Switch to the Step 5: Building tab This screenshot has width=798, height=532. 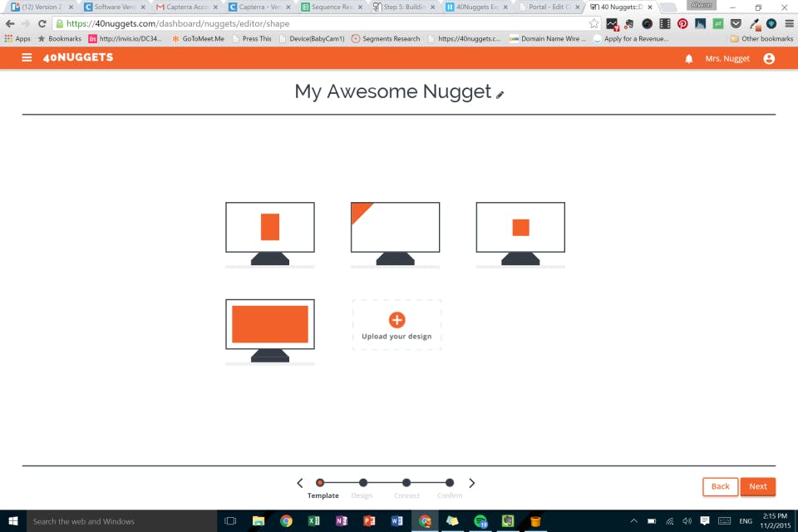405,7
